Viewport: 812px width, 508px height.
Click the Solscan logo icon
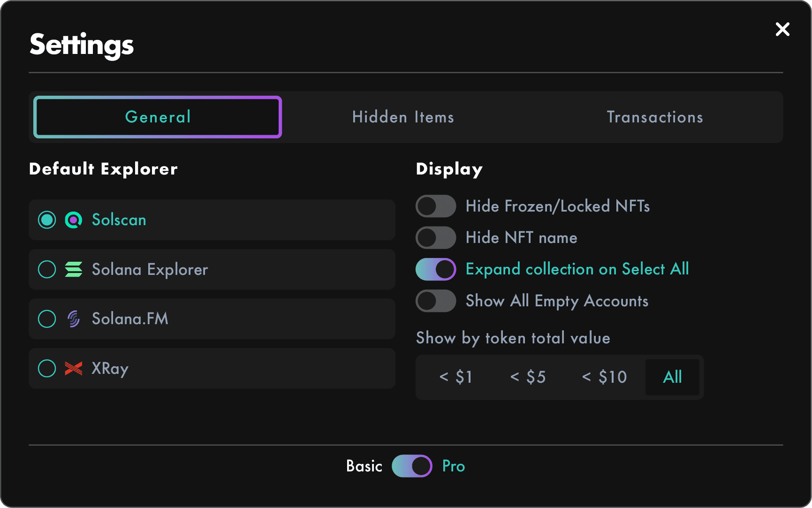74,220
